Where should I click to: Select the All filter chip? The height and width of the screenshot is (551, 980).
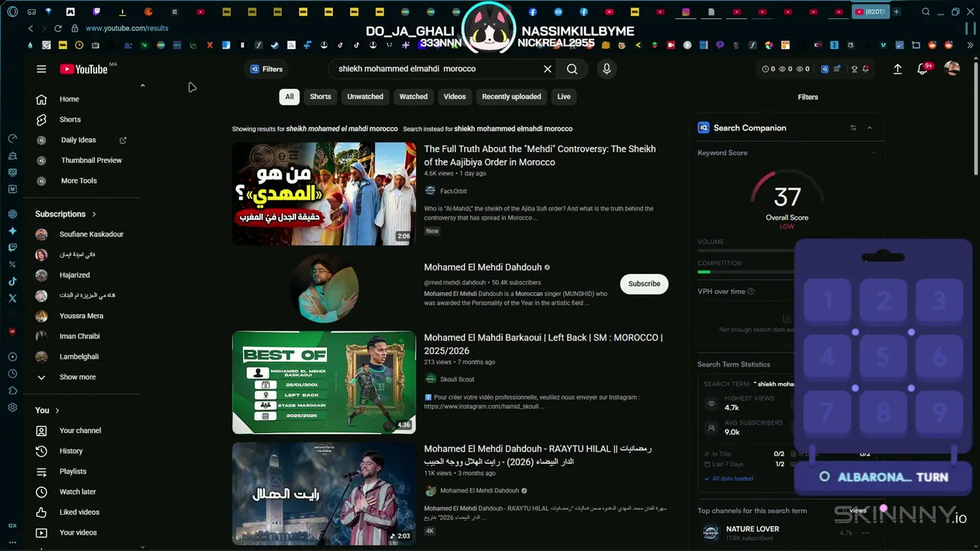coord(289,97)
